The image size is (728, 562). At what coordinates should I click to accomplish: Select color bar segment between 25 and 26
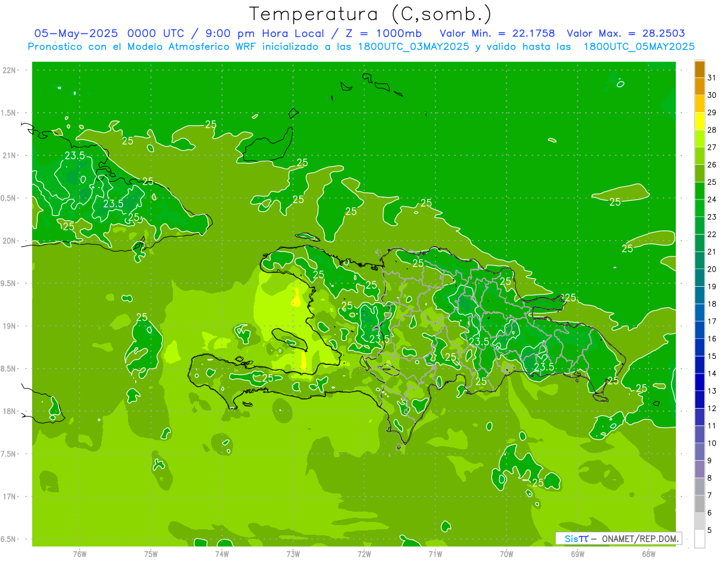[x=699, y=173]
